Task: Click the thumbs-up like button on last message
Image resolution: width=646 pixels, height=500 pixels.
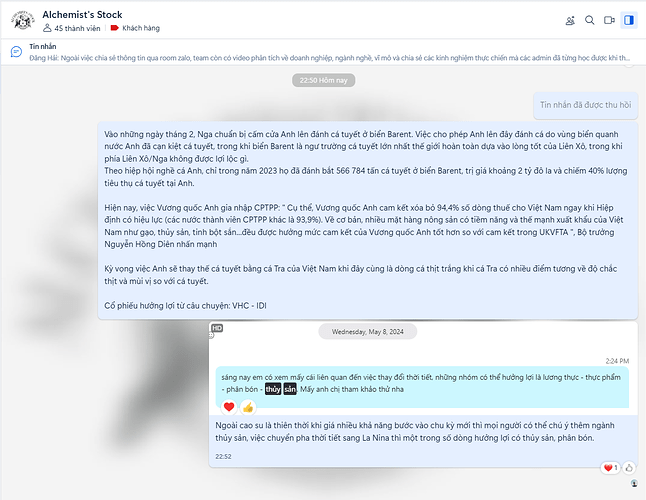Action: 629,467
